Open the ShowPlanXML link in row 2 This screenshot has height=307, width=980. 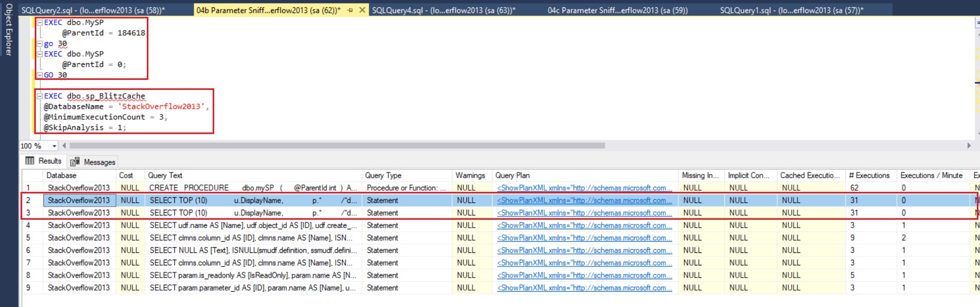(x=584, y=200)
